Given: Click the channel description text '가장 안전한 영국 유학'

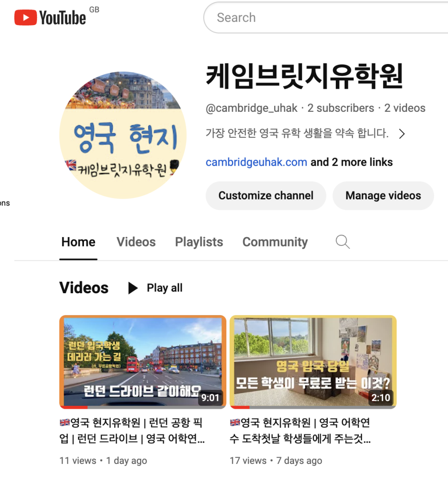Looking at the screenshot, I should coord(297,133).
